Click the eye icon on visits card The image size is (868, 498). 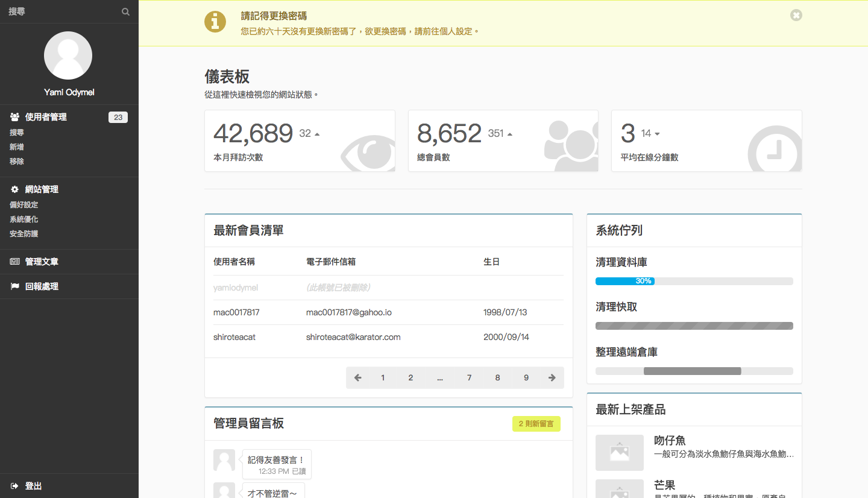coord(368,154)
